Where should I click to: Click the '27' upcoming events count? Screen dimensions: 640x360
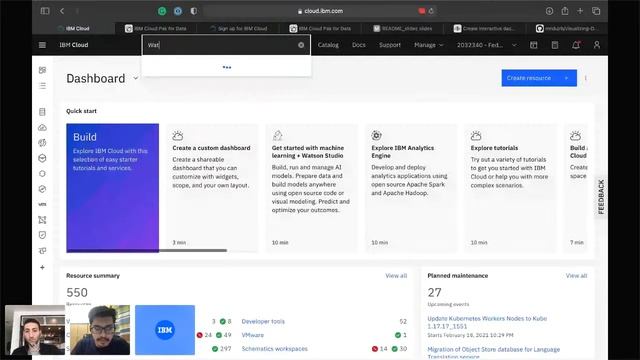[x=434, y=292]
